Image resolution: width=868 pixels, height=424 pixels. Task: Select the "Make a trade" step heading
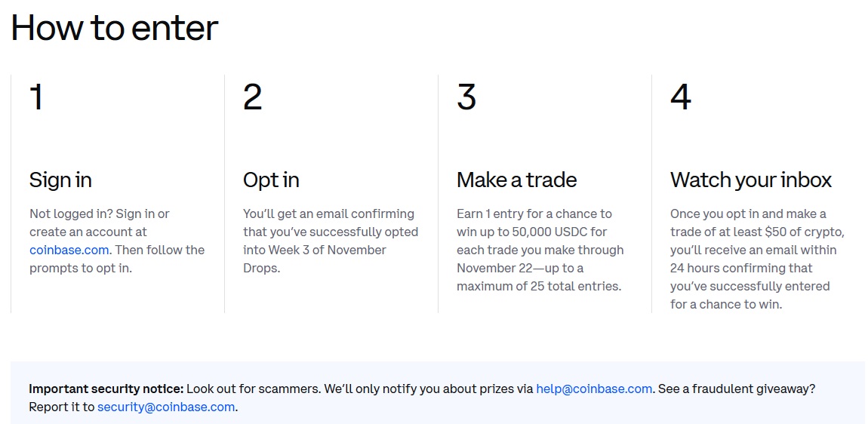[516, 180]
